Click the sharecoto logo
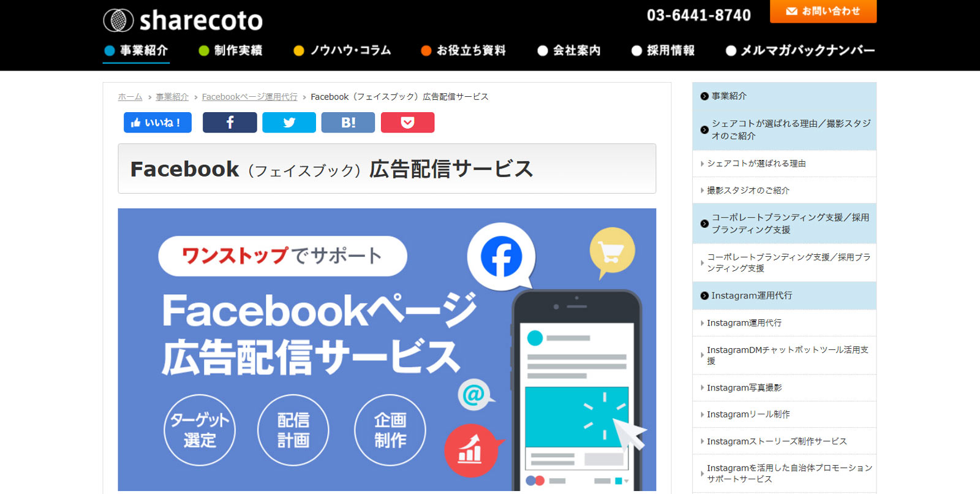This screenshot has height=494, width=980. click(183, 20)
